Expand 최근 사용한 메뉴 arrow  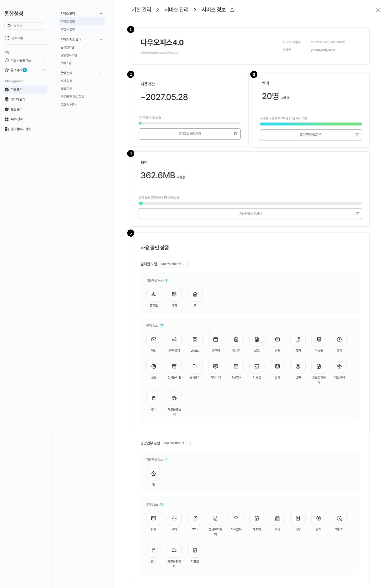[43, 60]
